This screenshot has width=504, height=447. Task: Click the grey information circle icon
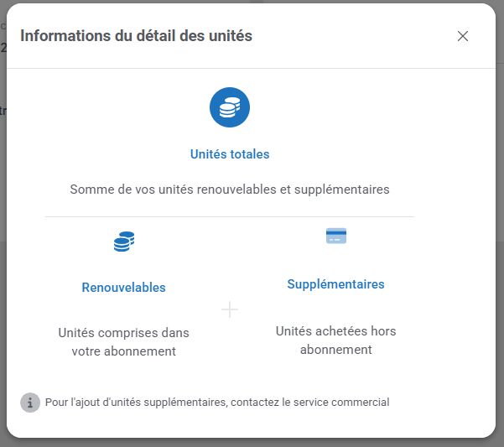point(30,403)
